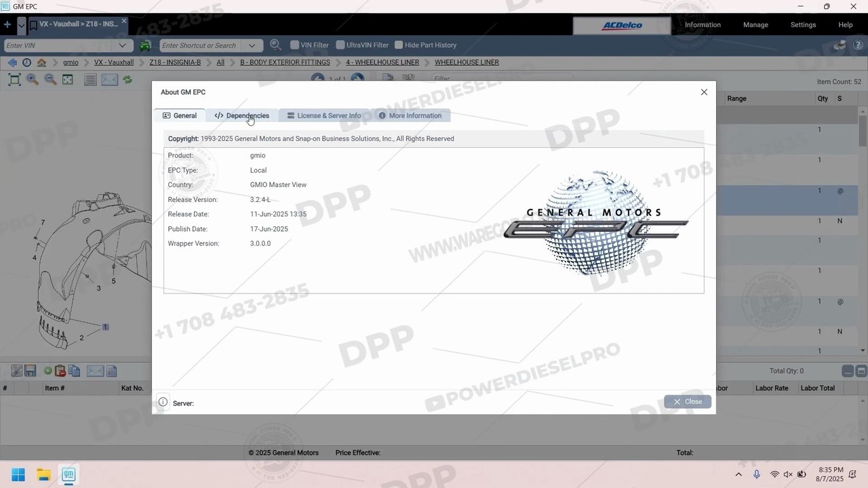The width and height of the screenshot is (868, 488).
Task: Close the VX - Vauxhall tab
Action: 124,21
